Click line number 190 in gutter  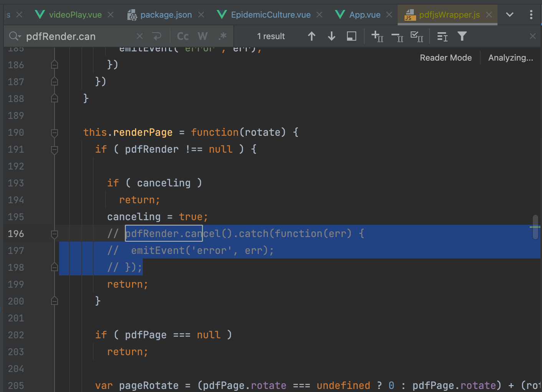[x=16, y=132]
